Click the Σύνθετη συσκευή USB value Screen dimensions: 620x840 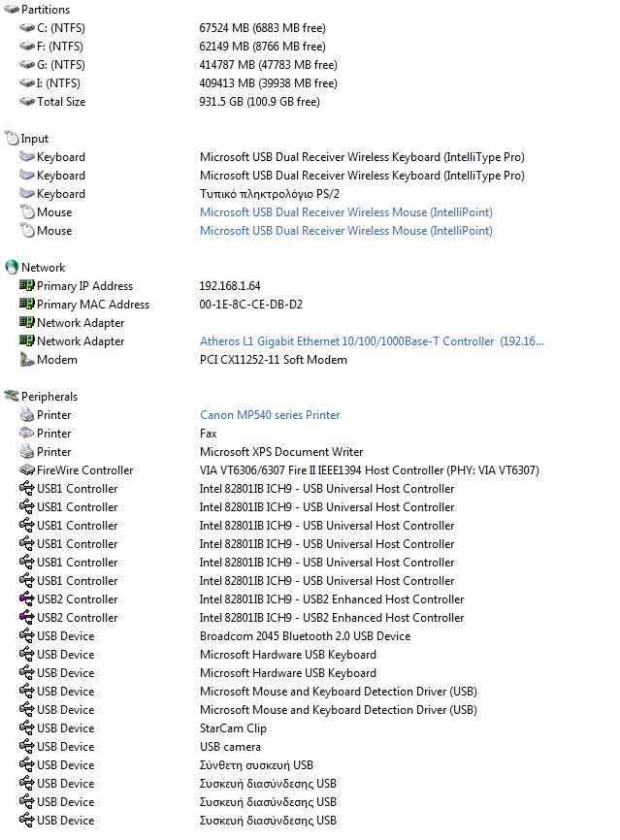click(256, 765)
